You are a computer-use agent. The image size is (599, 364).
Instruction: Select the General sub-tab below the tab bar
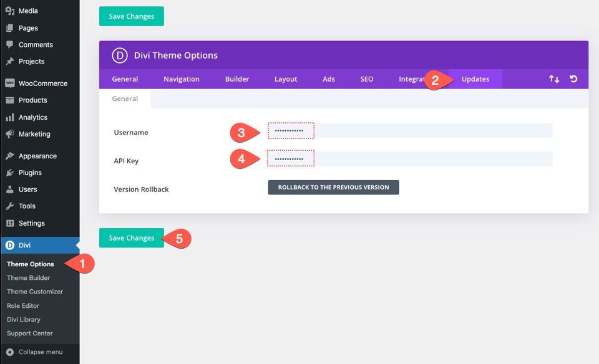(125, 98)
